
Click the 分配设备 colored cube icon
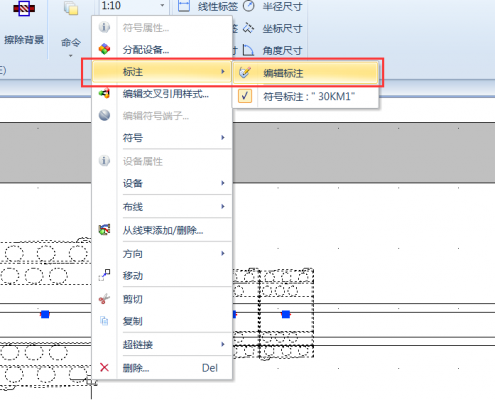pyautogui.click(x=104, y=49)
